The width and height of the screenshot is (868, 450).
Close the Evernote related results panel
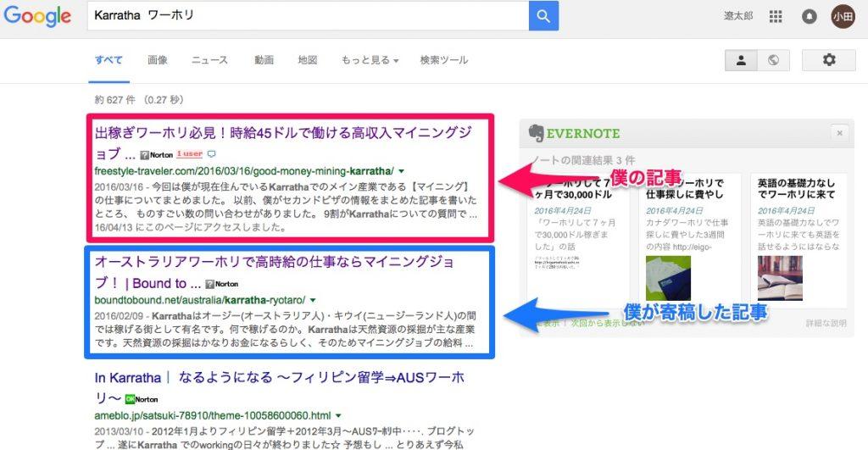point(839,133)
